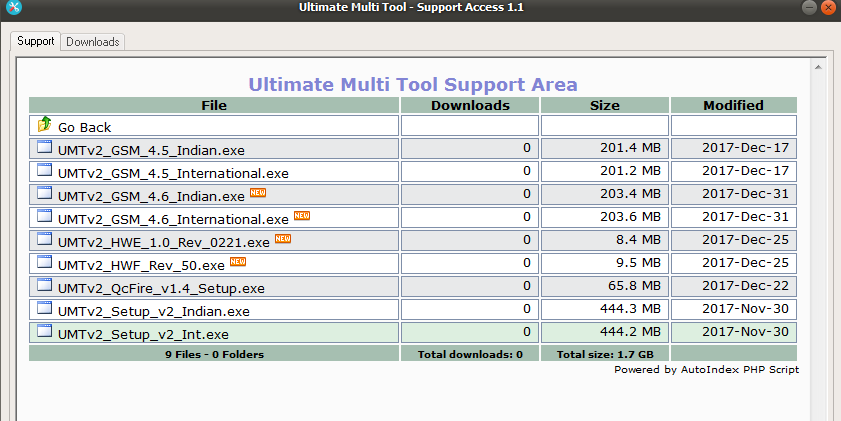
Task: Click file icon beside UMTv2_Setup_v2_Int.exe
Action: tap(45, 331)
